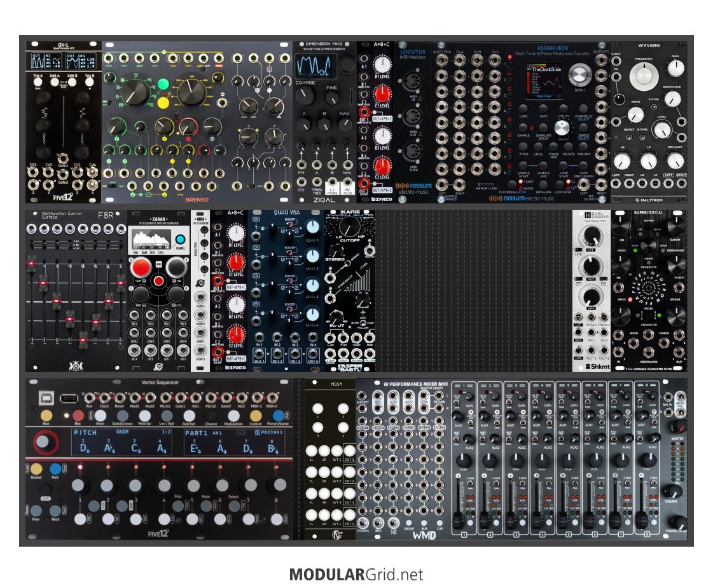Click the Trig A button on QV-L

[38, 83]
